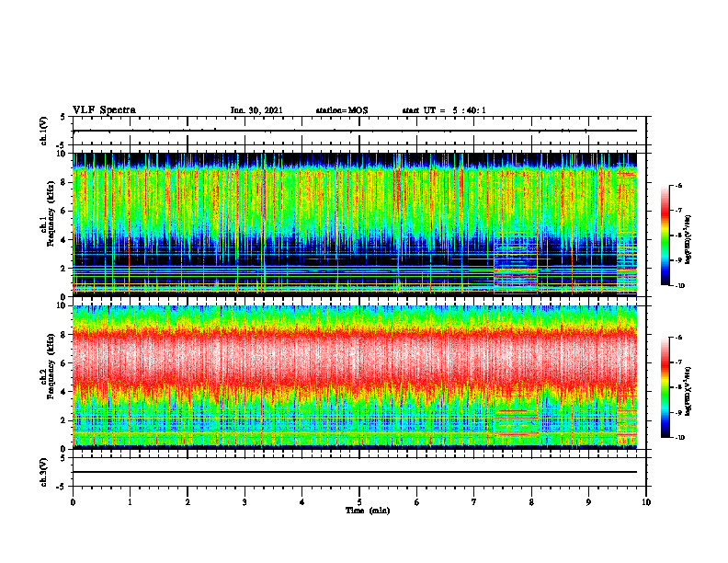The height and width of the screenshot is (563, 728).
Task: Click the ch.3 voltage waveform trace
Action: pos(355,472)
